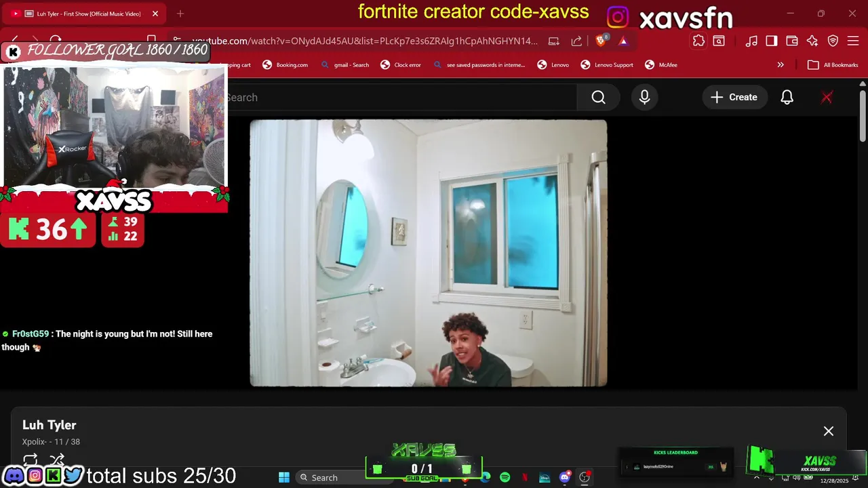868x488 pixels.
Task: Open media control music note icon
Action: tap(751, 41)
